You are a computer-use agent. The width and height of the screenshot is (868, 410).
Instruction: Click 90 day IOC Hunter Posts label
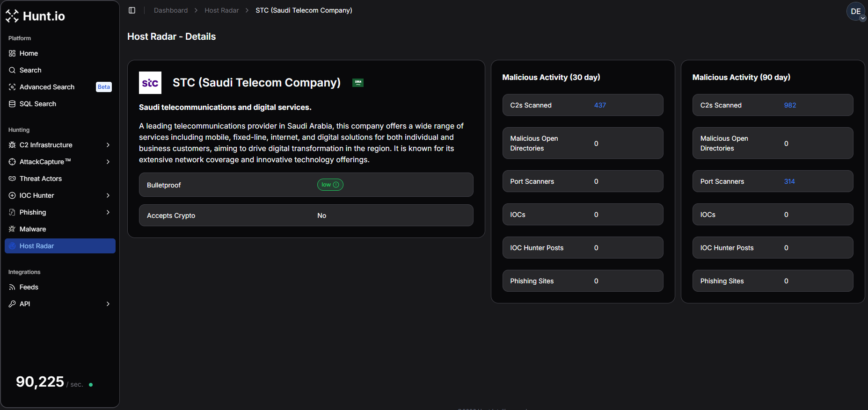coord(727,248)
